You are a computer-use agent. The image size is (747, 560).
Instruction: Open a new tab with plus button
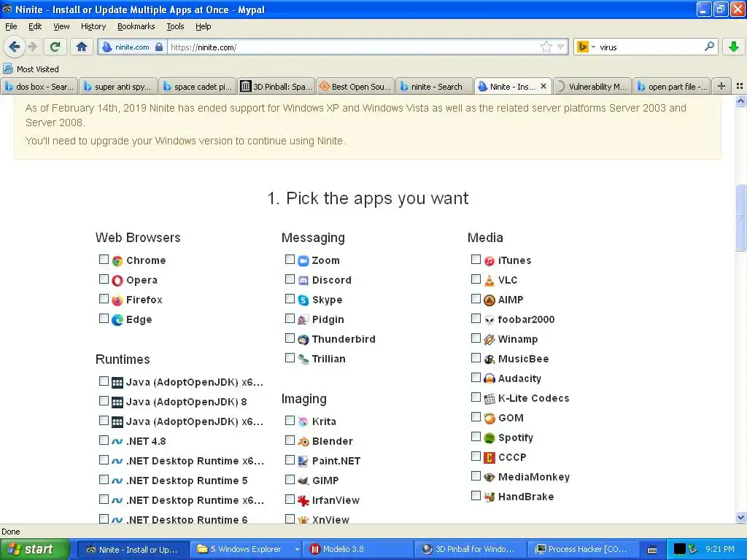(x=721, y=86)
